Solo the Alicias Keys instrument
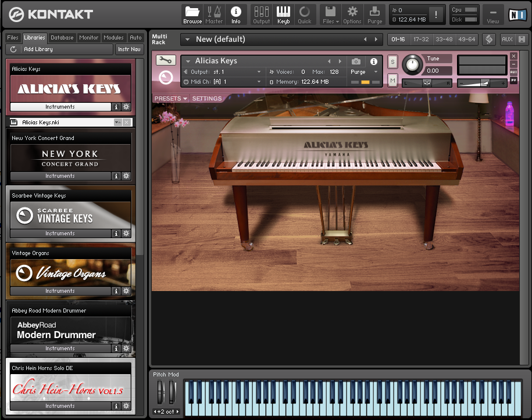Image resolution: width=532 pixels, height=420 pixels. (x=392, y=62)
